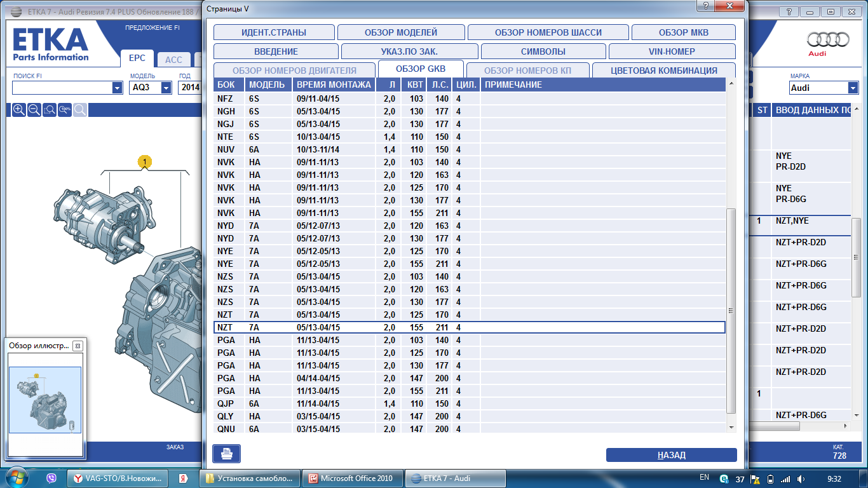868x488 pixels.
Task: Switch to the ACC tab
Action: 173,60
